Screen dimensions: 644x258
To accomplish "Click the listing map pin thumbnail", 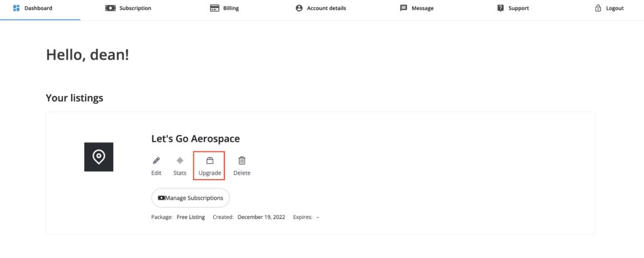I will [99, 157].
